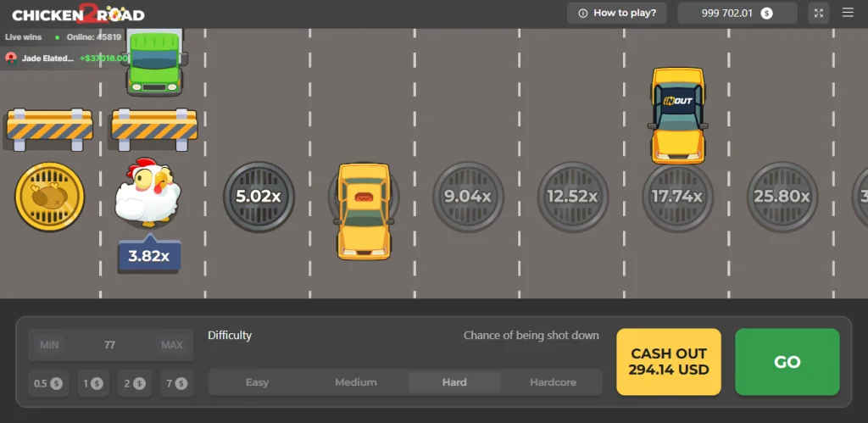Click the yellow taxi car

tap(364, 211)
